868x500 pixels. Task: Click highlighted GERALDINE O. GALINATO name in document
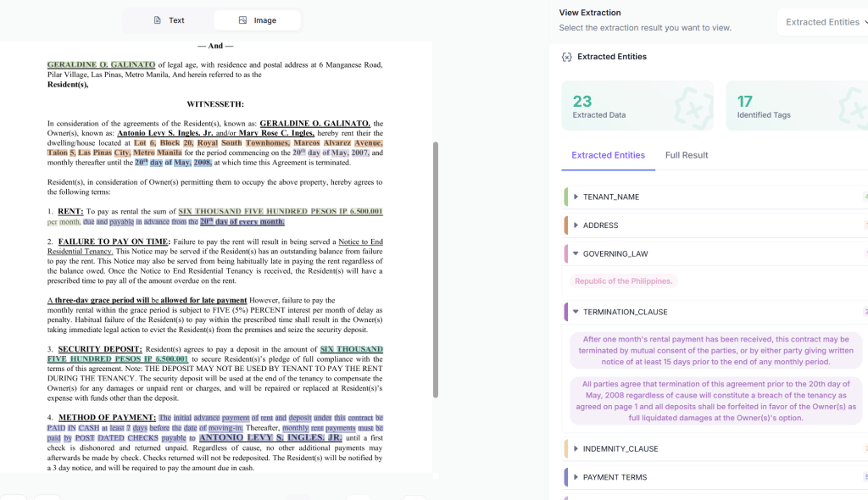point(101,64)
